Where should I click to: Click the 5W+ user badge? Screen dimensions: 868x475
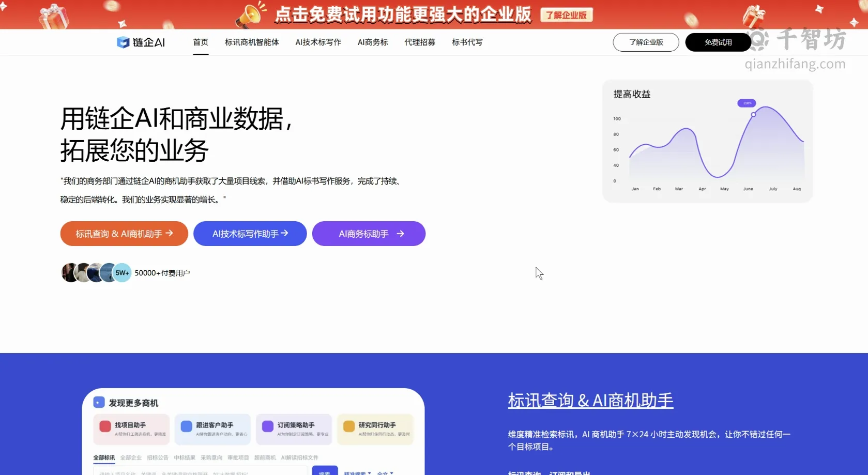pyautogui.click(x=122, y=273)
